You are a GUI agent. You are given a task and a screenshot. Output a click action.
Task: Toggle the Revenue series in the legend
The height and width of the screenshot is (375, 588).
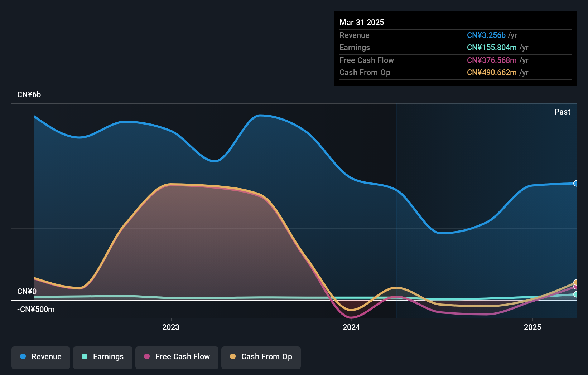click(41, 357)
